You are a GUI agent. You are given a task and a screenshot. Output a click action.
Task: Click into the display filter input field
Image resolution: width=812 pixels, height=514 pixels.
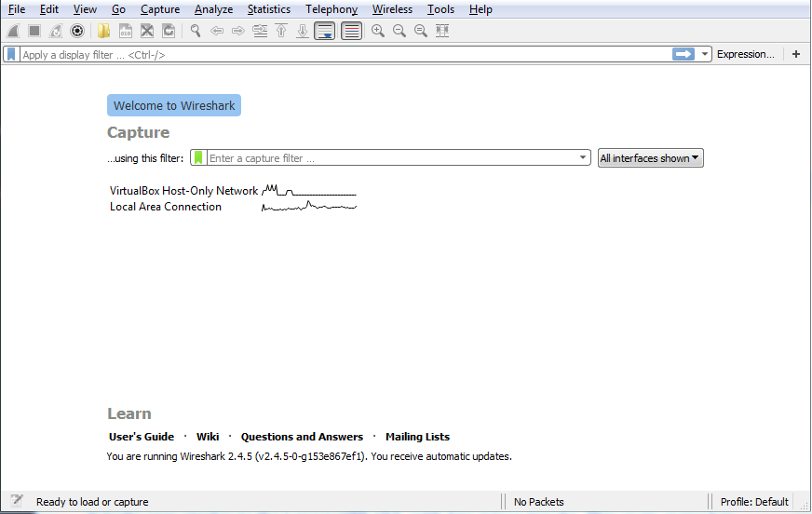[x=345, y=54]
